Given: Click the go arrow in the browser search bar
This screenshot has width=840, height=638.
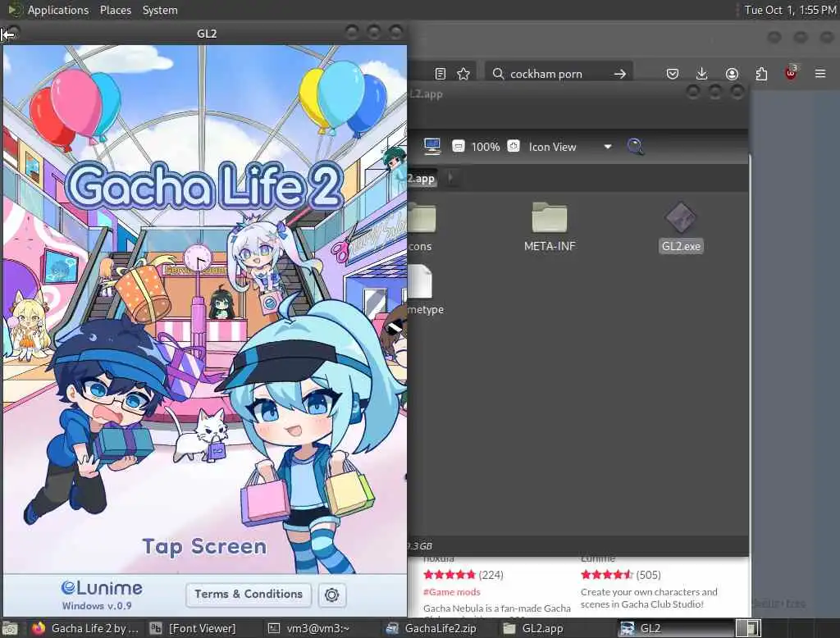Looking at the screenshot, I should (x=620, y=74).
